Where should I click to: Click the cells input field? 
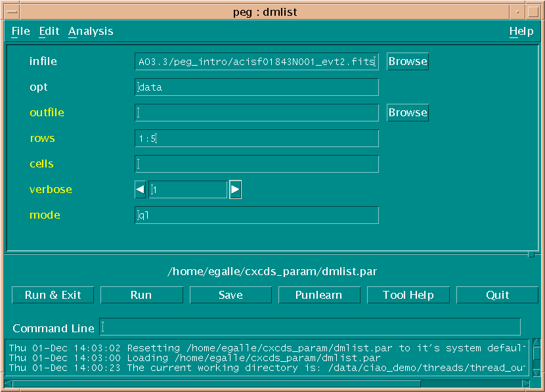coord(257,164)
